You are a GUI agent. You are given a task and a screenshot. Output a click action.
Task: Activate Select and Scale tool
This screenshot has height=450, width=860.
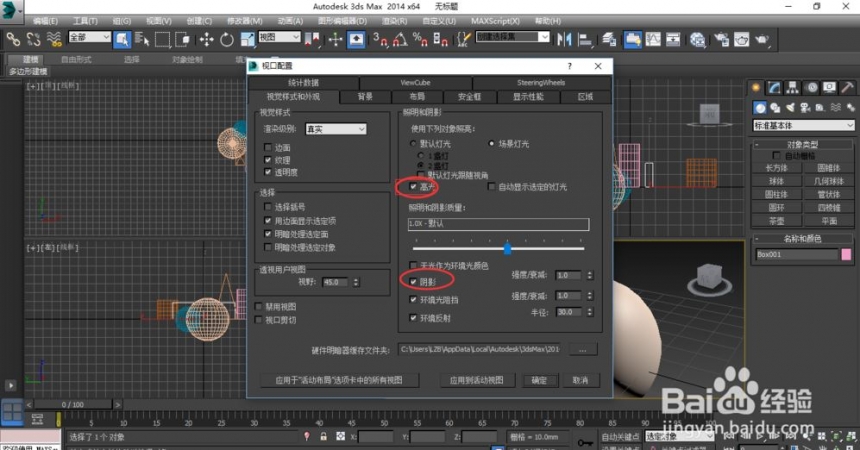247,39
